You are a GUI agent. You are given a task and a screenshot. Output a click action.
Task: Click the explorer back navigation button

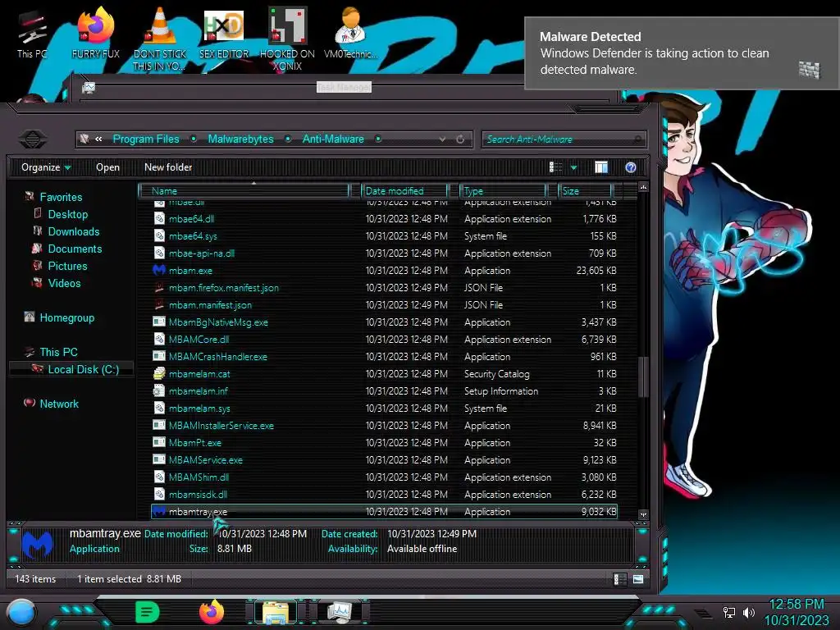33,139
